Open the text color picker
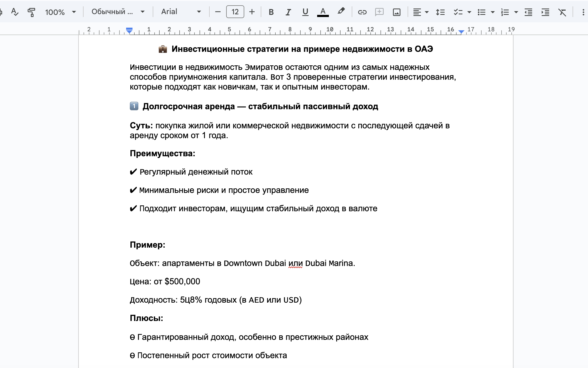 [323, 12]
